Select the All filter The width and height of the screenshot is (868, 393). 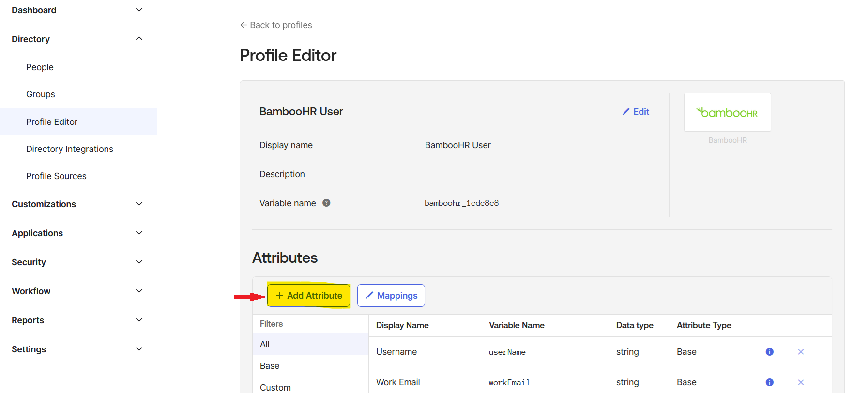(x=310, y=344)
